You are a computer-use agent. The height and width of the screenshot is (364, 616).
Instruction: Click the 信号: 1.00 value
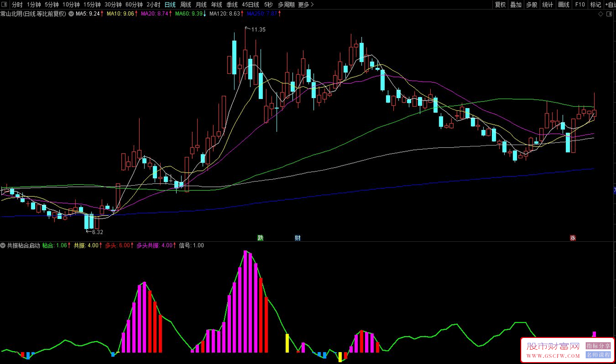click(x=192, y=246)
